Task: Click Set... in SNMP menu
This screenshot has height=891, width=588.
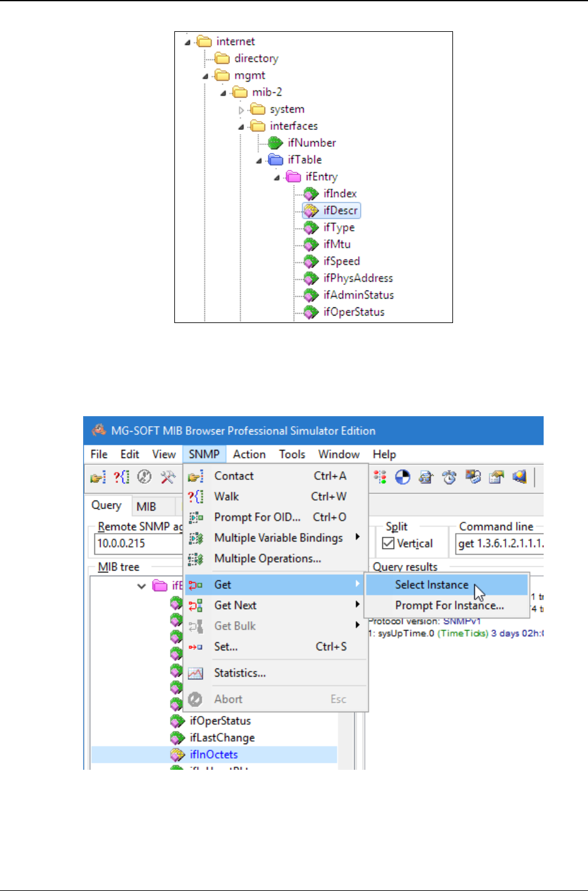Action: (276, 647)
